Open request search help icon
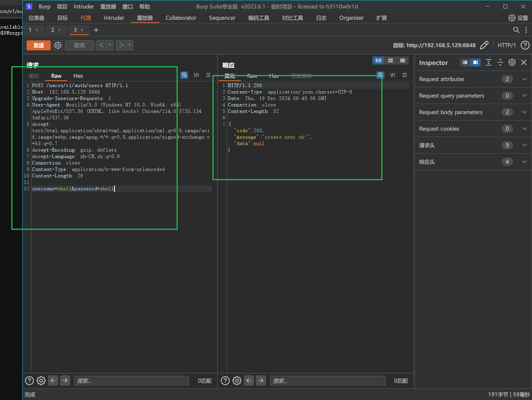Screen dimensions: 532x400 tap(29, 381)
